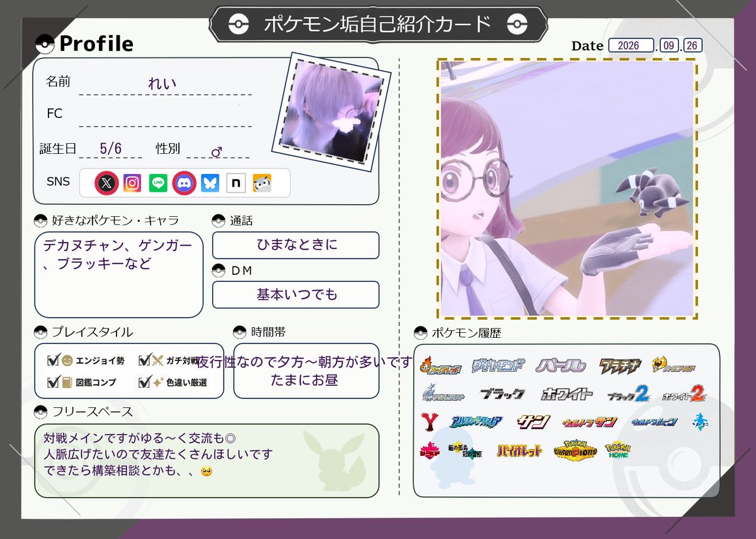Select the Pokémon Champions logo
This screenshot has height=539, width=756.
tap(575, 451)
